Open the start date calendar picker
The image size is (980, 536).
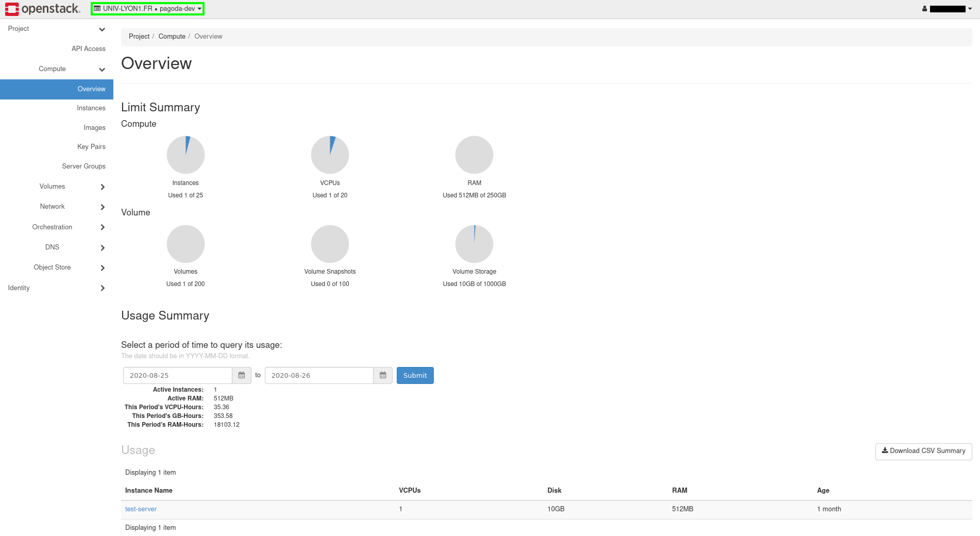pos(241,375)
